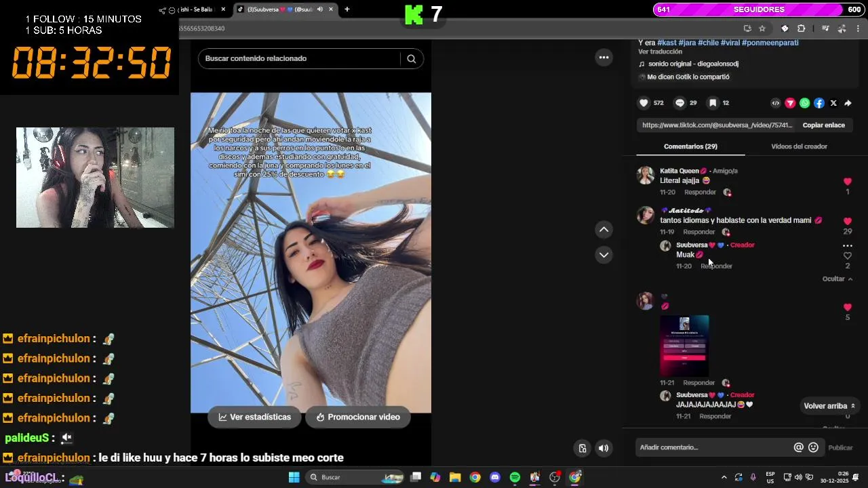Click the search magnifier in related content bar

(411, 58)
